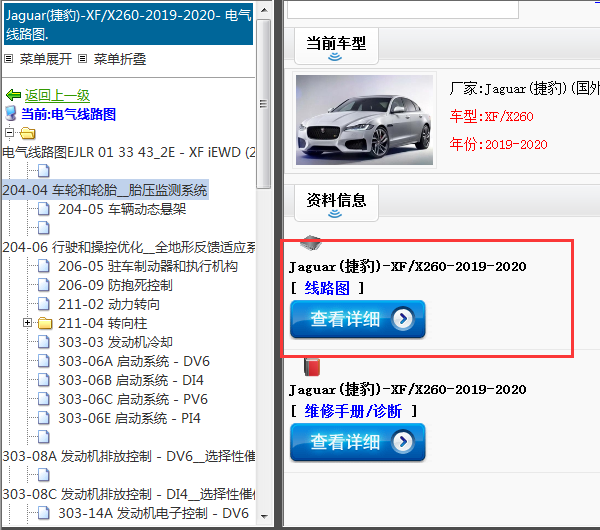Select 303-06E 启动系统 - PI4 item
This screenshot has width=600, height=530.
pyautogui.click(x=129, y=418)
